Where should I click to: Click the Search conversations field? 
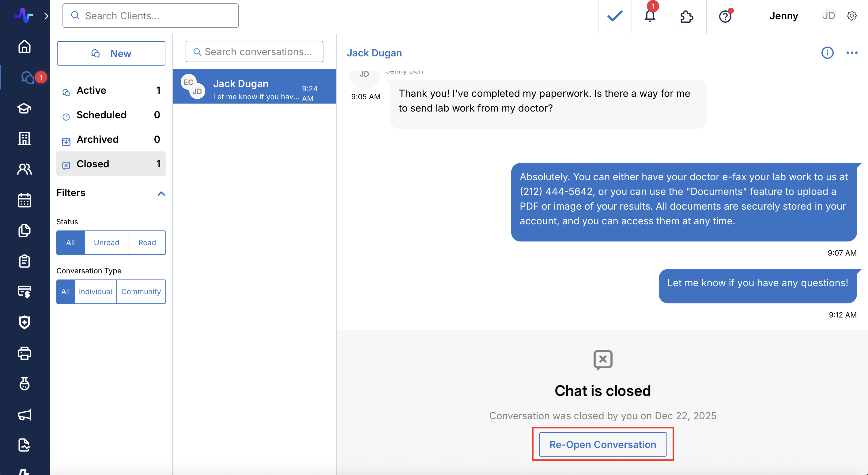[x=258, y=51]
